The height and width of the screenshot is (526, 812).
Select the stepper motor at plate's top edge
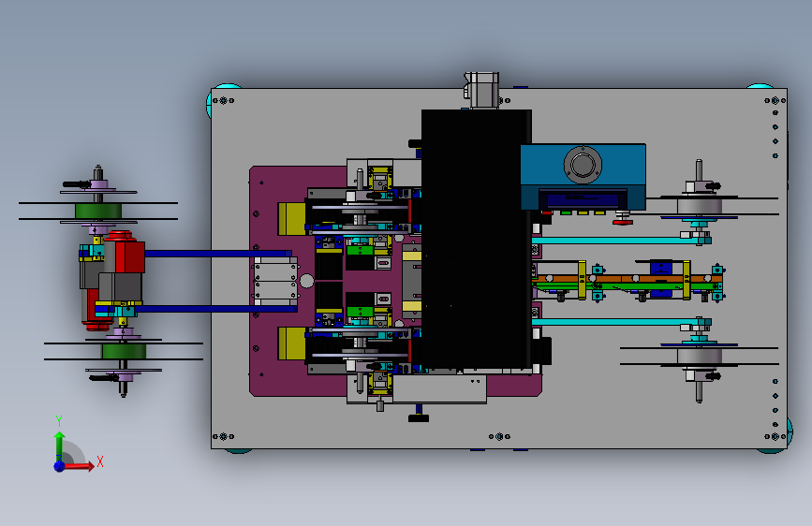(482, 91)
